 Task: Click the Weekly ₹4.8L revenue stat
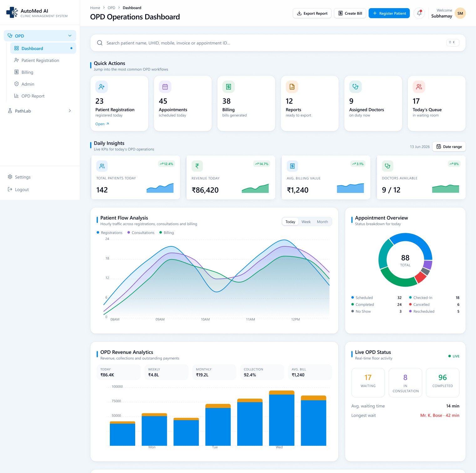pyautogui.click(x=166, y=372)
